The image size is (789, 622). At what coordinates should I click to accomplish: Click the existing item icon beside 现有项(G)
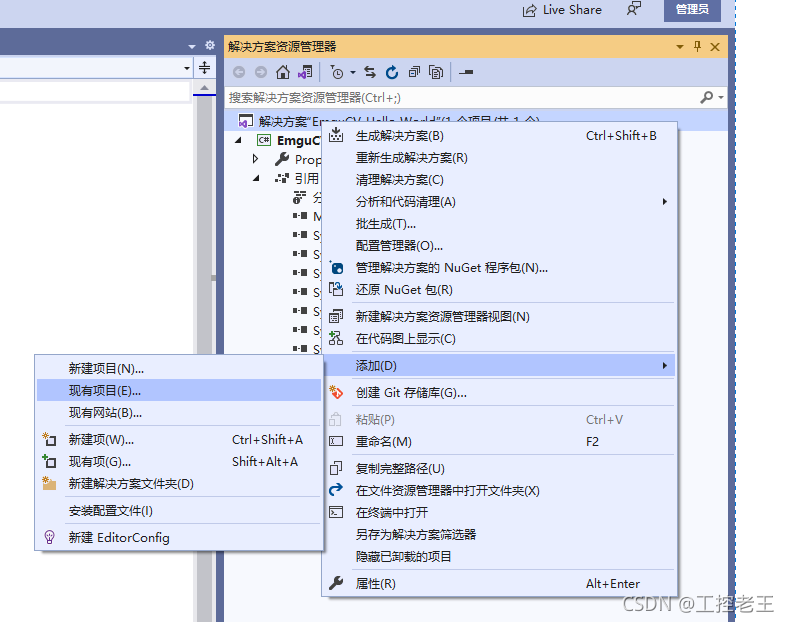tap(49, 461)
